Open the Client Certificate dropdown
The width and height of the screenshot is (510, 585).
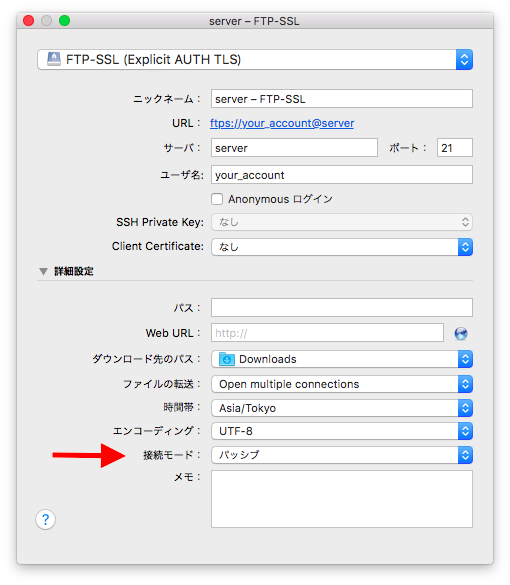pyautogui.click(x=342, y=247)
